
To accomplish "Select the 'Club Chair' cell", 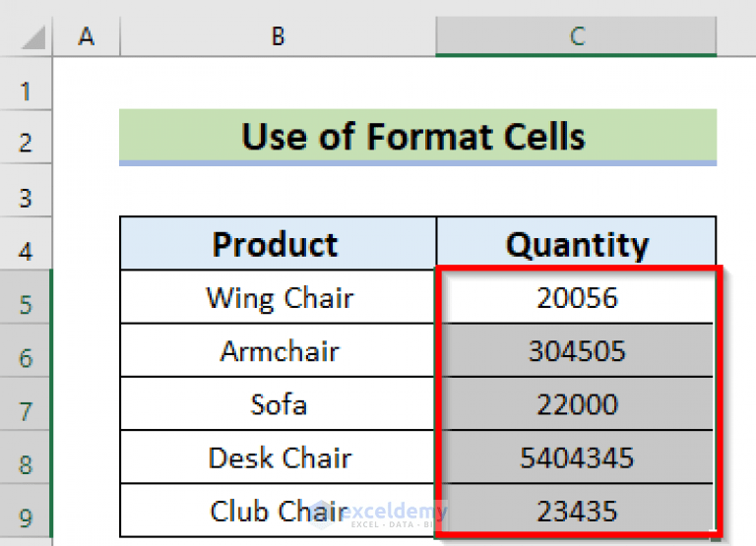I will coord(279,511).
